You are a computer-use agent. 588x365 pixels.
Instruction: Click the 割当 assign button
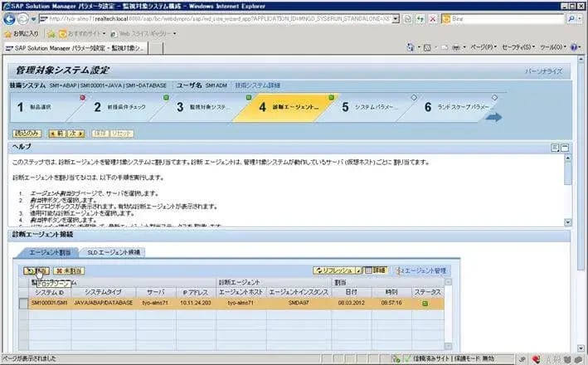pos(36,270)
